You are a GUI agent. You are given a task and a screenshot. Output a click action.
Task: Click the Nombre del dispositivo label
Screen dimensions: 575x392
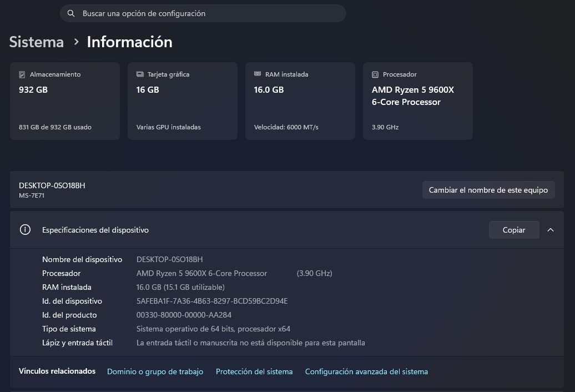[x=82, y=259]
